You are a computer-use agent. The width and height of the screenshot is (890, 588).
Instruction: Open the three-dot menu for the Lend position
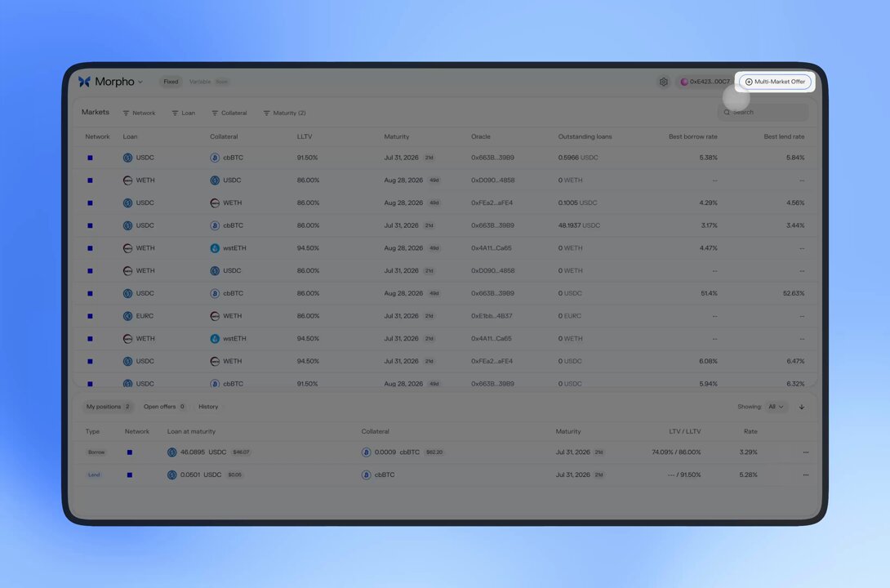(x=806, y=475)
